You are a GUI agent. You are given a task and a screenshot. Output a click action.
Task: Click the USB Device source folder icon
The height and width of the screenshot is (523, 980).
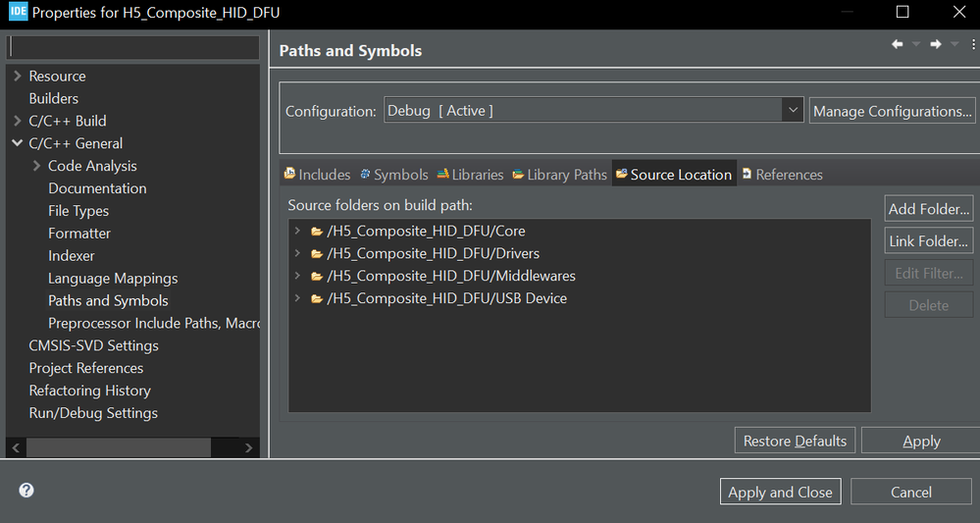click(317, 298)
